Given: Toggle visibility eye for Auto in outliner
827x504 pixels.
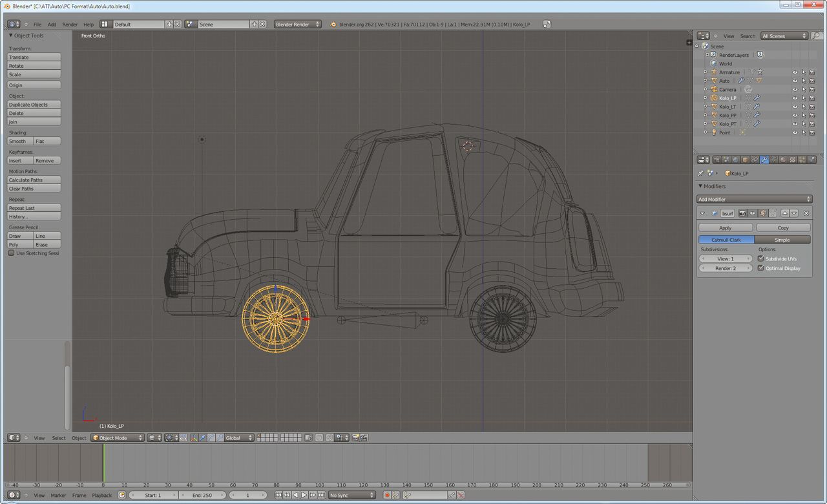Looking at the screenshot, I should [x=795, y=81].
